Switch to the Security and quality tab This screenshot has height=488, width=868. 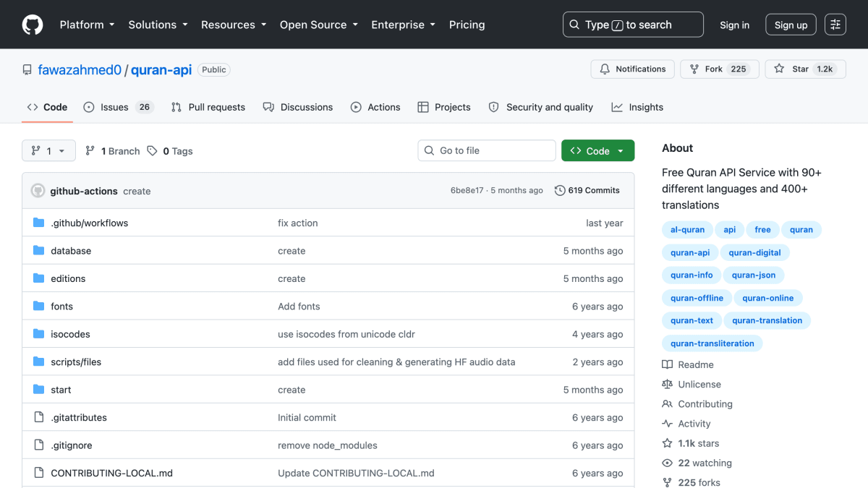pyautogui.click(x=541, y=107)
